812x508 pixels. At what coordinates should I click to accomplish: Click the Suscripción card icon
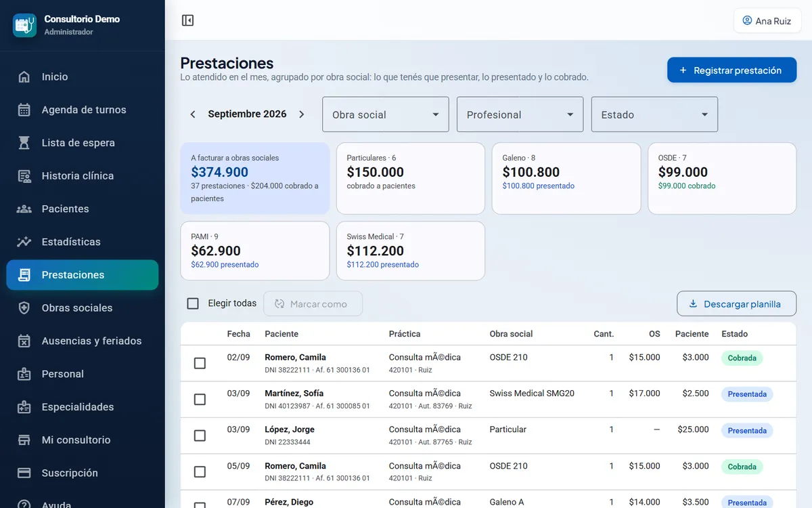tap(24, 473)
